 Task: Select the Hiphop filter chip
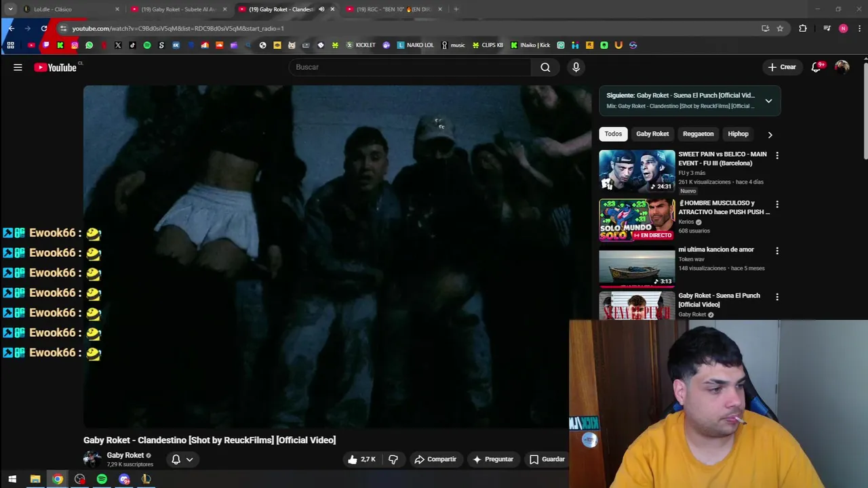point(738,134)
